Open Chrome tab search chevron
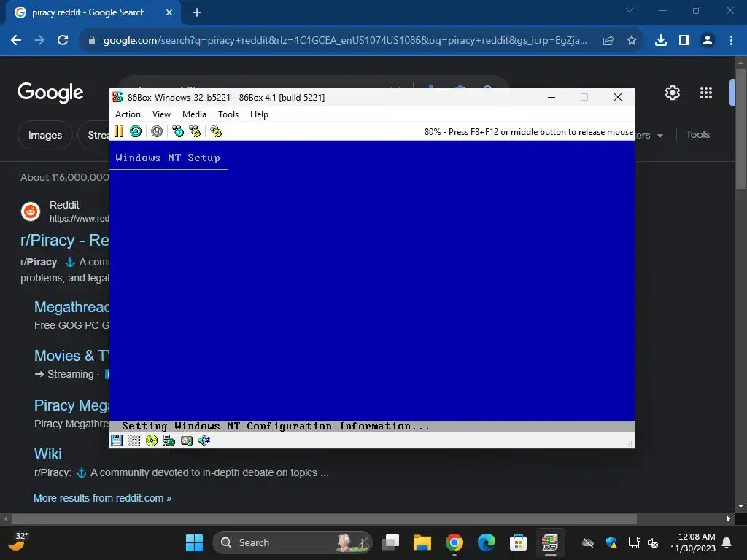Image resolution: width=747 pixels, height=560 pixels. [x=630, y=10]
